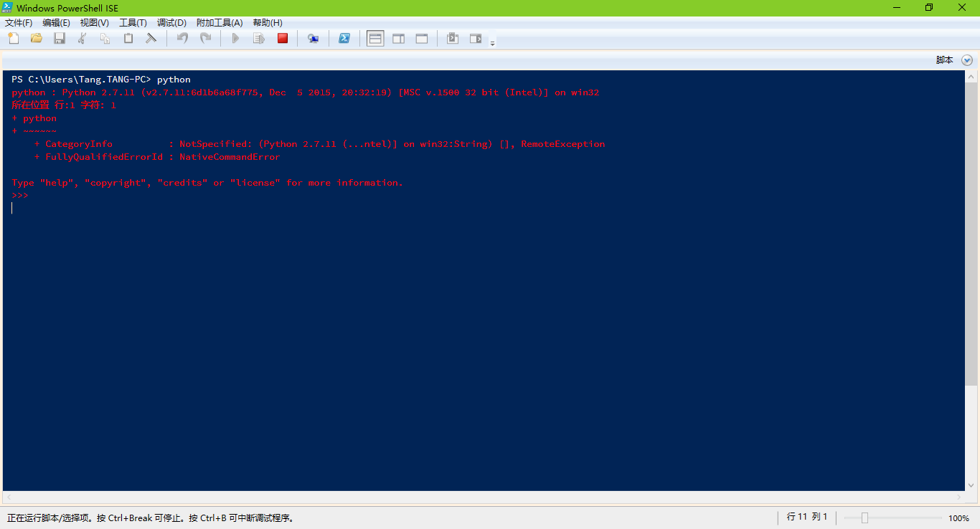Screen dimensions: 980x529
Task: Open the 编辑(E) menu
Action: 57,23
